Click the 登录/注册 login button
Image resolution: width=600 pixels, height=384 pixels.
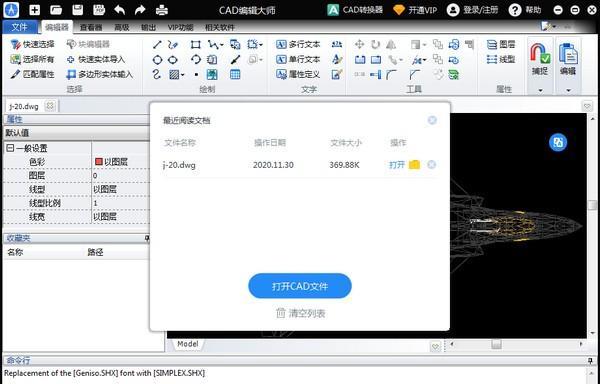(x=472, y=10)
